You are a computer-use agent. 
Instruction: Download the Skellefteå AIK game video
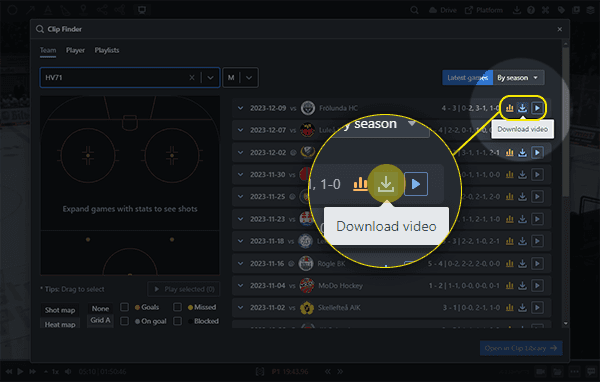pyautogui.click(x=522, y=307)
